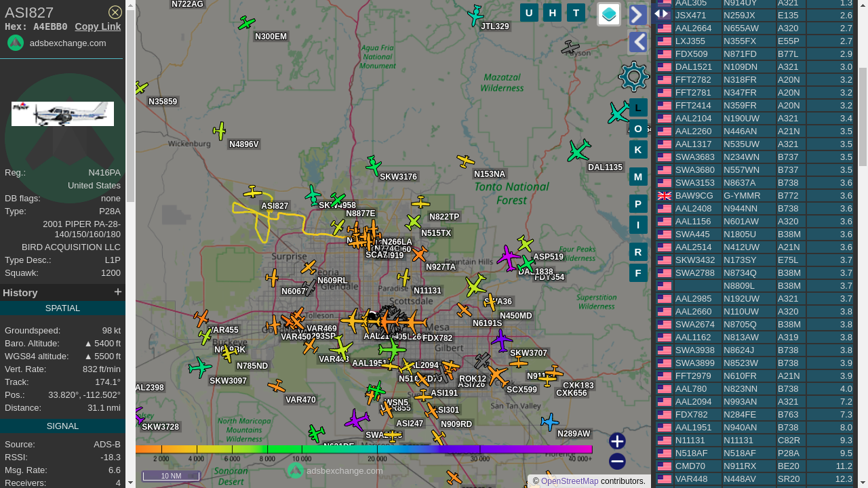The height and width of the screenshot is (488, 868).
Task: Open map settings gear
Action: point(634,77)
